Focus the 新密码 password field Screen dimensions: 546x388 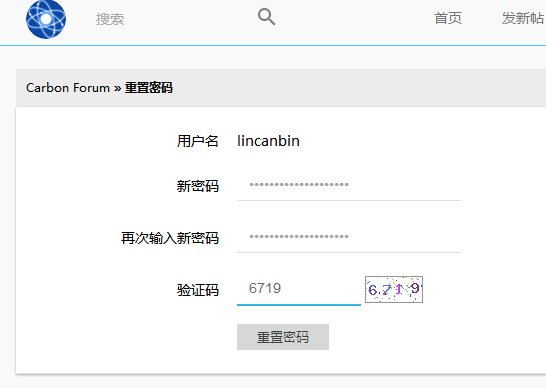coord(349,185)
